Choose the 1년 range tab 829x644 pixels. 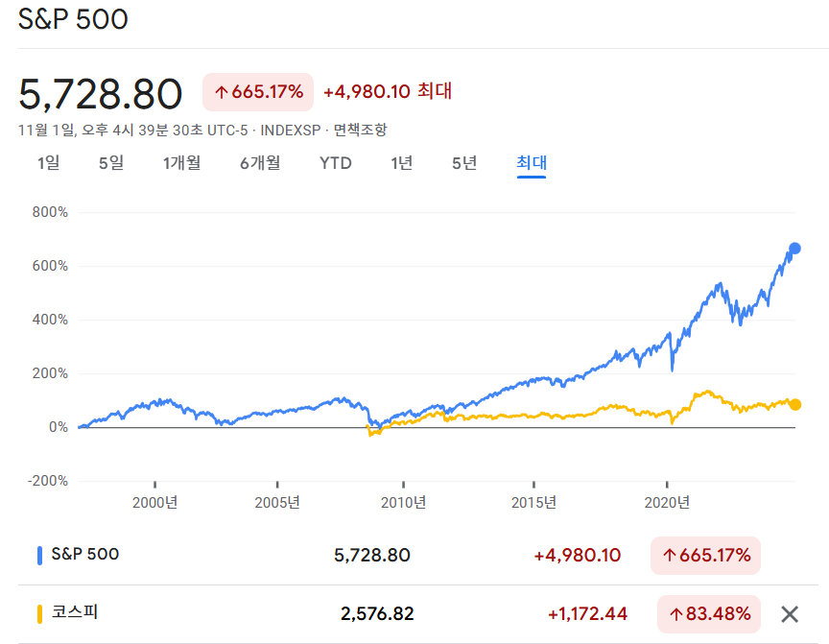pos(402,163)
